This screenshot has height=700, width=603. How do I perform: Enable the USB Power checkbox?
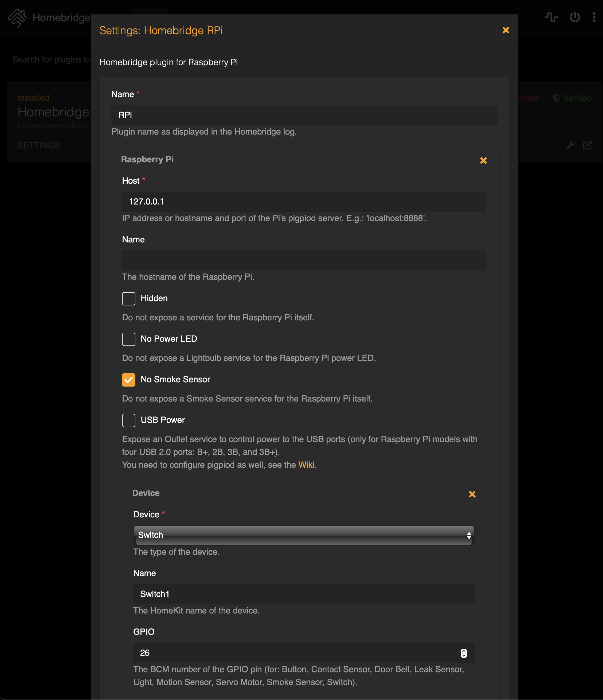128,420
